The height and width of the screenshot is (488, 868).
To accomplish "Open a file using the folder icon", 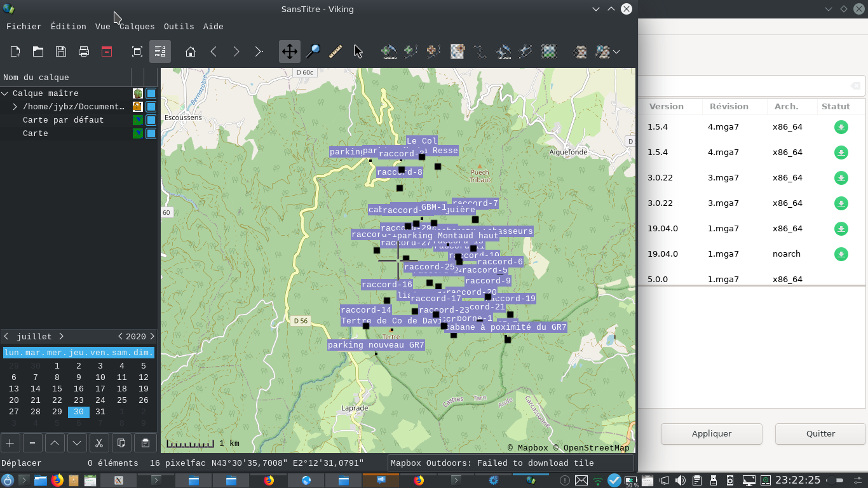I will [x=38, y=51].
